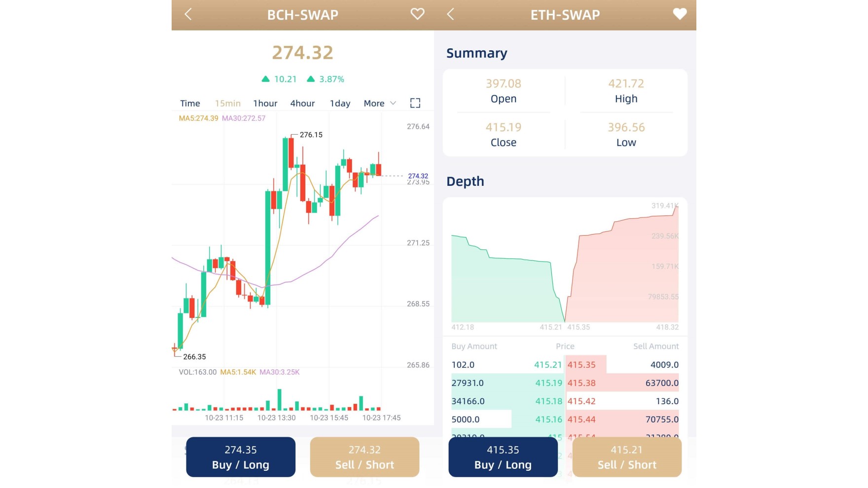Screen dimensions: 868x488
Task: Tap Sell / Short at 415.21
Action: pyautogui.click(x=627, y=457)
